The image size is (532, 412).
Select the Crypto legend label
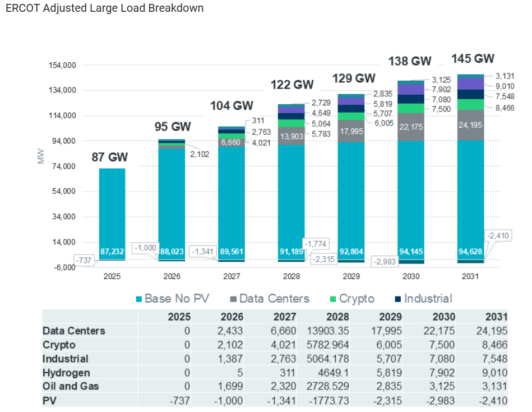[357, 299]
